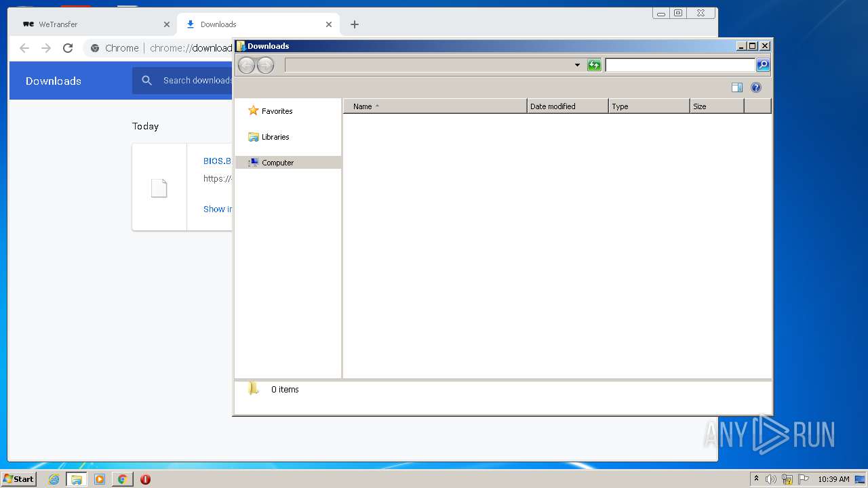The image size is (868, 488).
Task: Click the red Opera taskbar icon
Action: pos(145,479)
